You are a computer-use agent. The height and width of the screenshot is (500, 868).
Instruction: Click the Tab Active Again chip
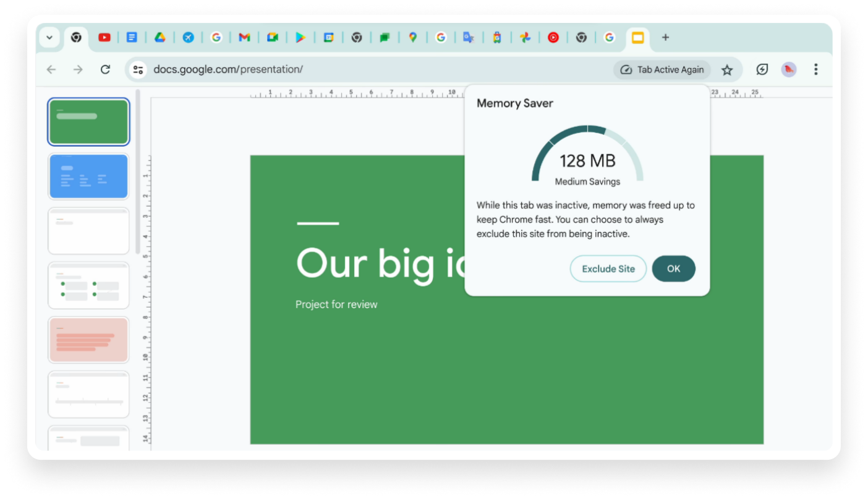[x=662, y=70]
